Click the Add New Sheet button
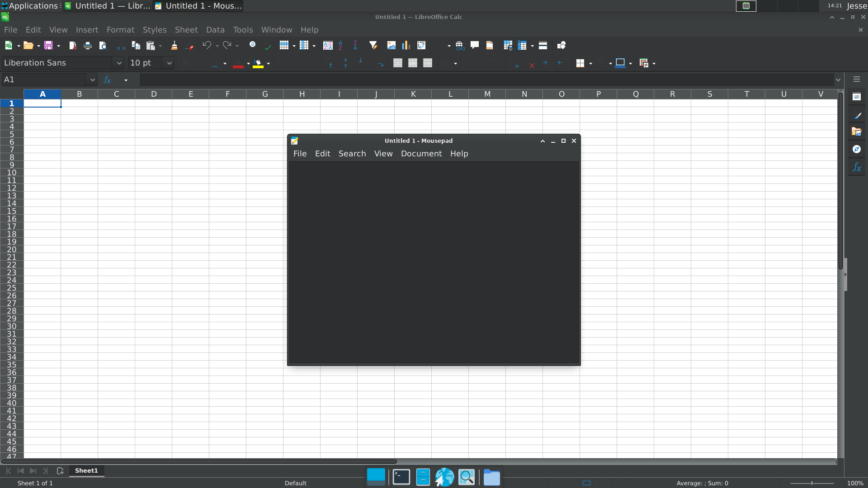This screenshot has width=868, height=488. 60,471
